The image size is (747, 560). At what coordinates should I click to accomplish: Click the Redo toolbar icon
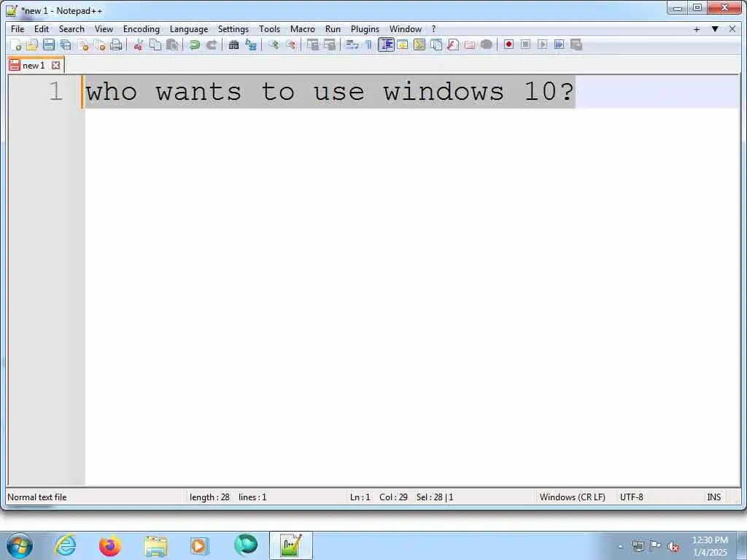click(x=212, y=44)
